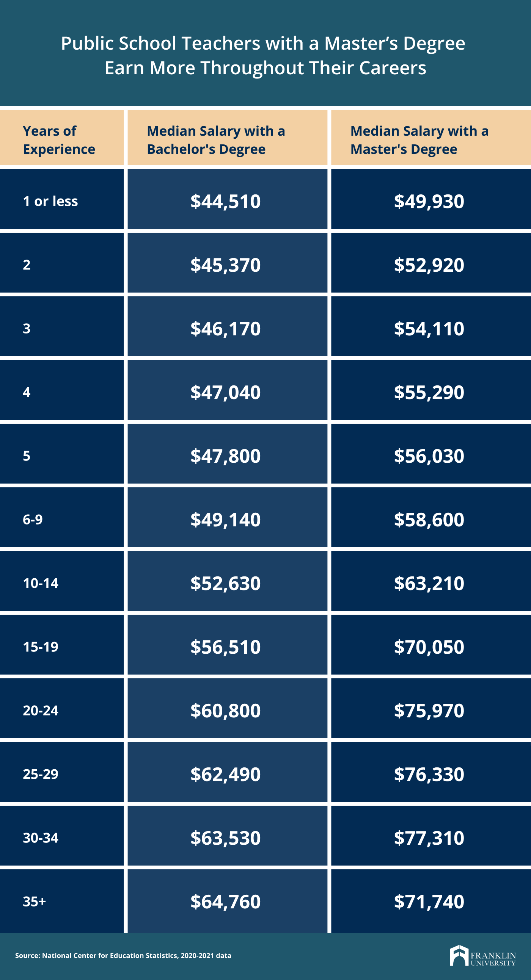Click the $71,740 master's salary
Screen dimensions: 531x980
click(x=429, y=902)
